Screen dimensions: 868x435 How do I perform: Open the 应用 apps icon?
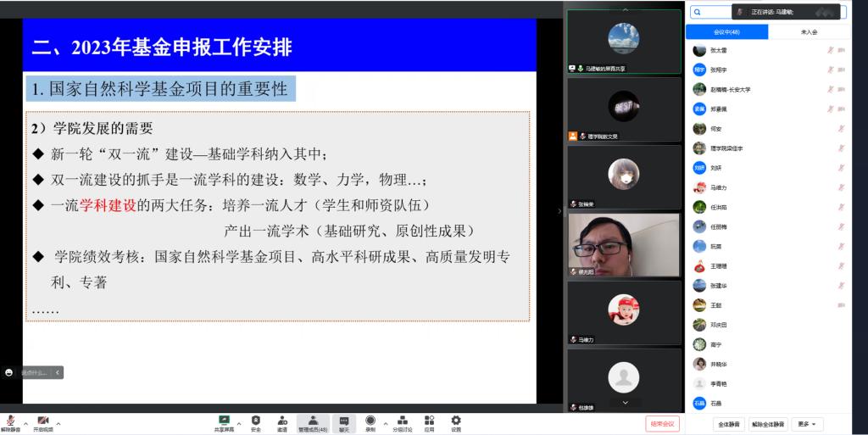(430, 421)
